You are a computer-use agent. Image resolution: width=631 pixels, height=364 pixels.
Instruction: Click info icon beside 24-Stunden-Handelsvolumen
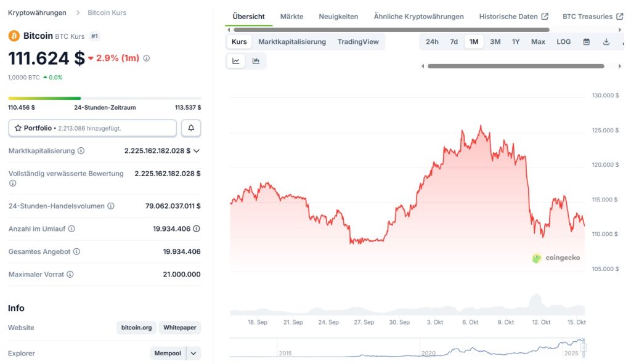point(111,206)
